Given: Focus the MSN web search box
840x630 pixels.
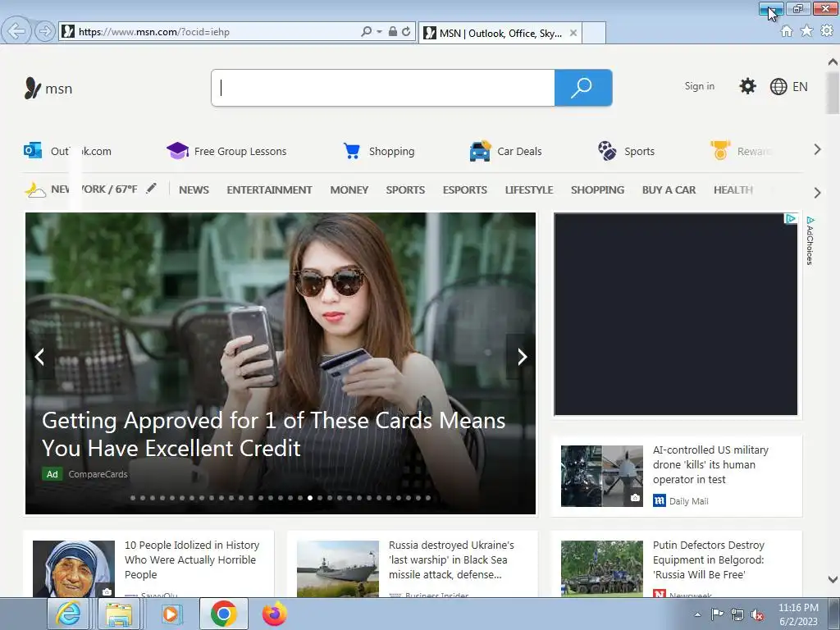Looking at the screenshot, I should [x=383, y=88].
